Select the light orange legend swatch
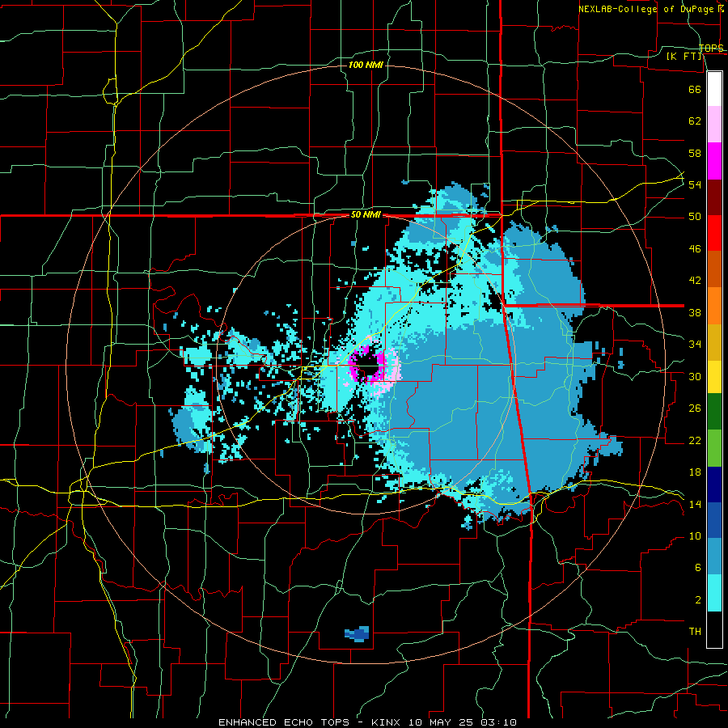 click(x=714, y=306)
